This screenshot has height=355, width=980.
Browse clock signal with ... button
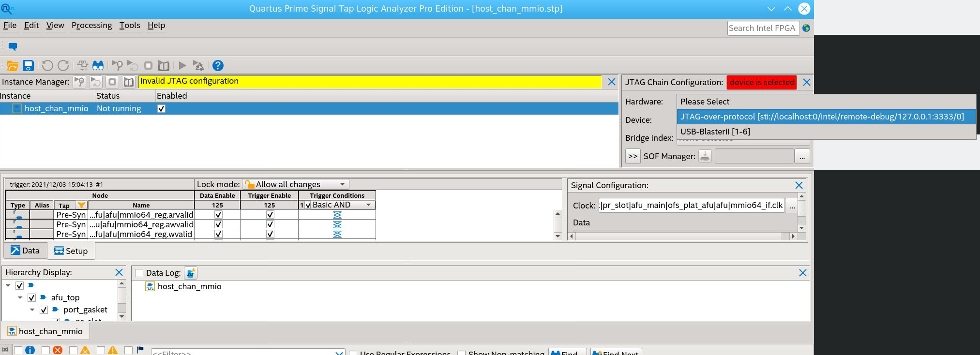(792, 206)
